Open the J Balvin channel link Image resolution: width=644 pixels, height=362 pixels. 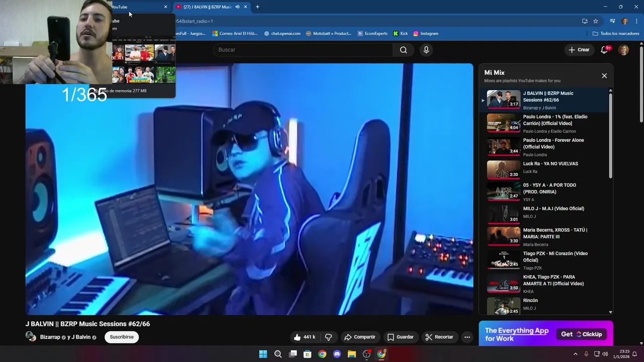click(82, 337)
